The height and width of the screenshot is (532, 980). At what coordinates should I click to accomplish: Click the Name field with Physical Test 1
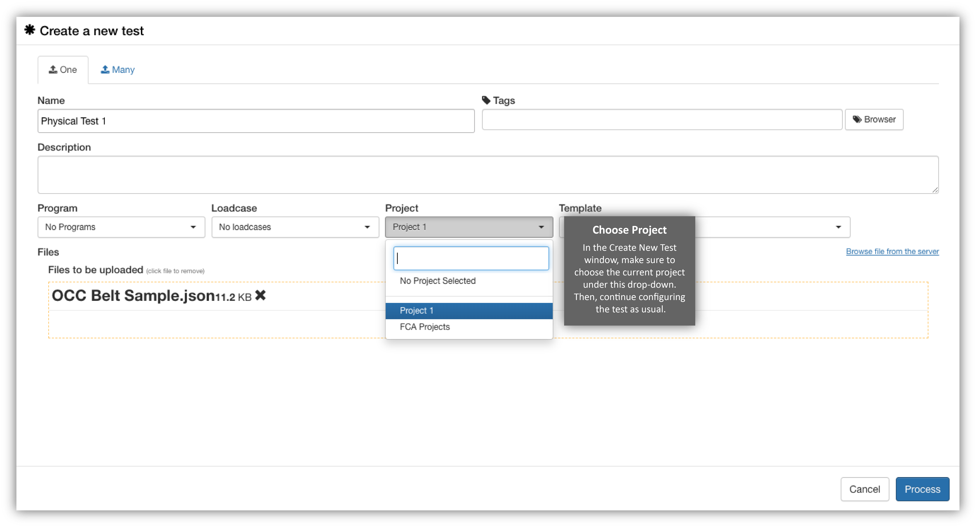point(256,121)
